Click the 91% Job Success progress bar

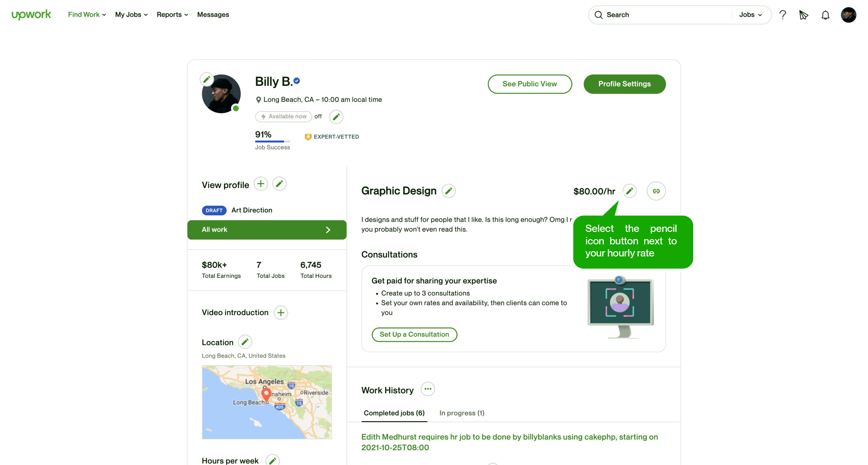[272, 141]
